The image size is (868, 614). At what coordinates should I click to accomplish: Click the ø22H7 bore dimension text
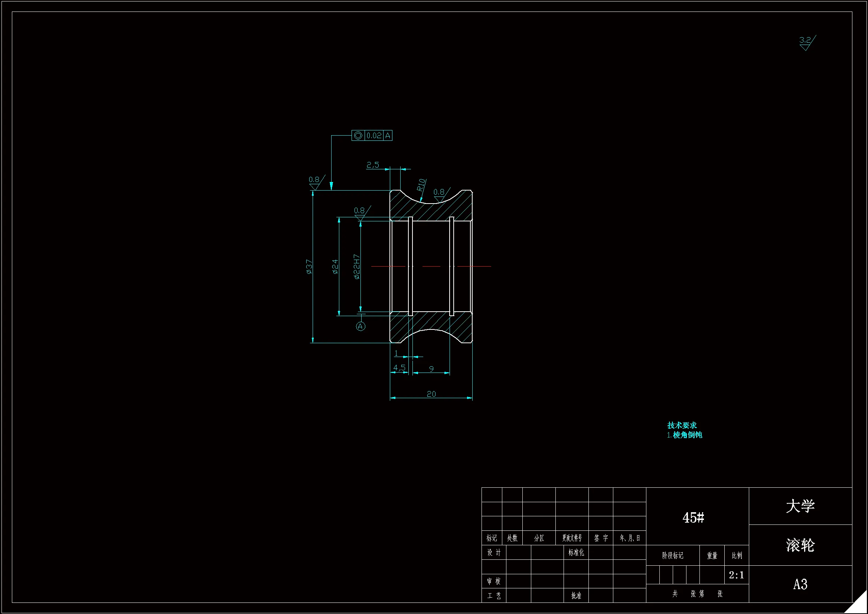(x=357, y=266)
